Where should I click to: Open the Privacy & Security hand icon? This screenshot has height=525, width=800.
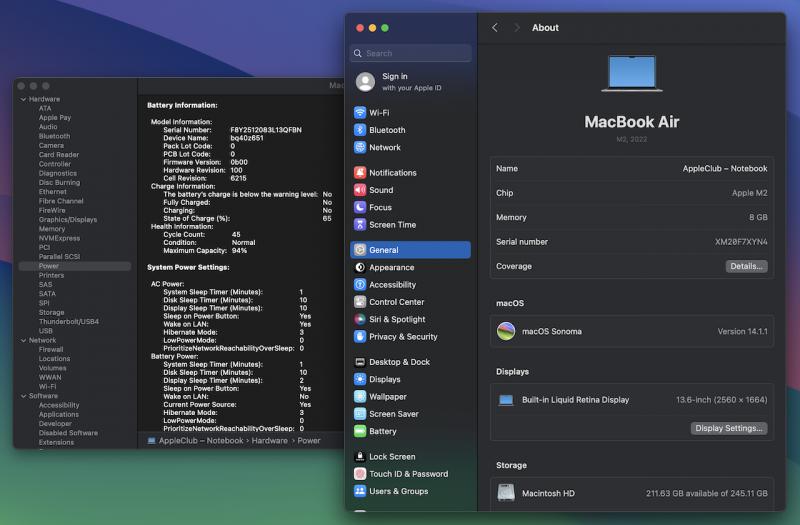coord(360,336)
